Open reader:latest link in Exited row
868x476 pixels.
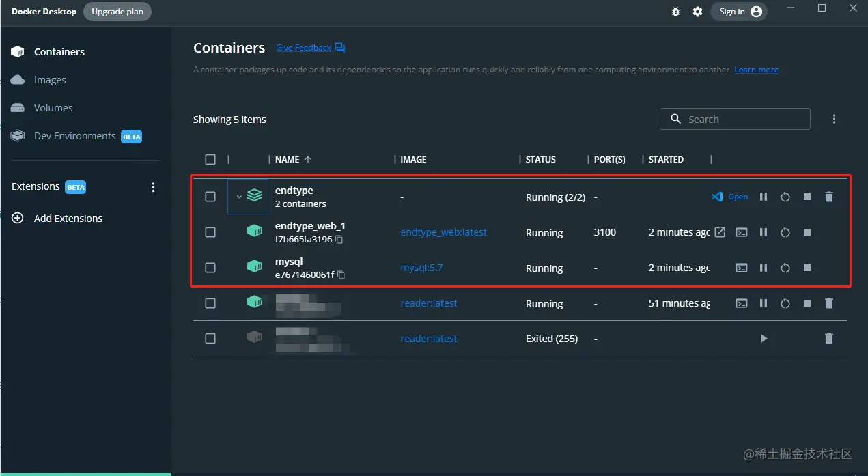tap(429, 339)
